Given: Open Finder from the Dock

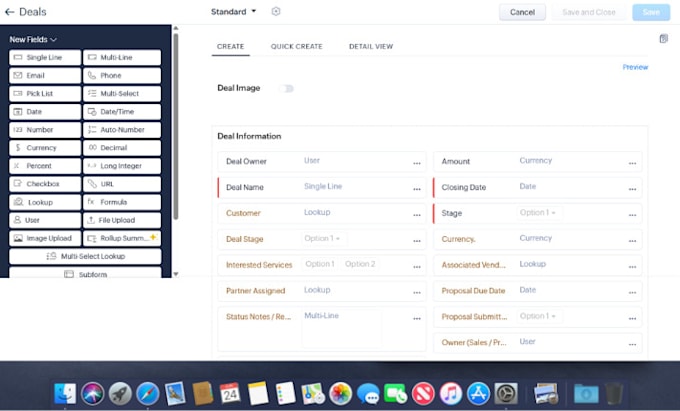Looking at the screenshot, I should click(x=65, y=394).
